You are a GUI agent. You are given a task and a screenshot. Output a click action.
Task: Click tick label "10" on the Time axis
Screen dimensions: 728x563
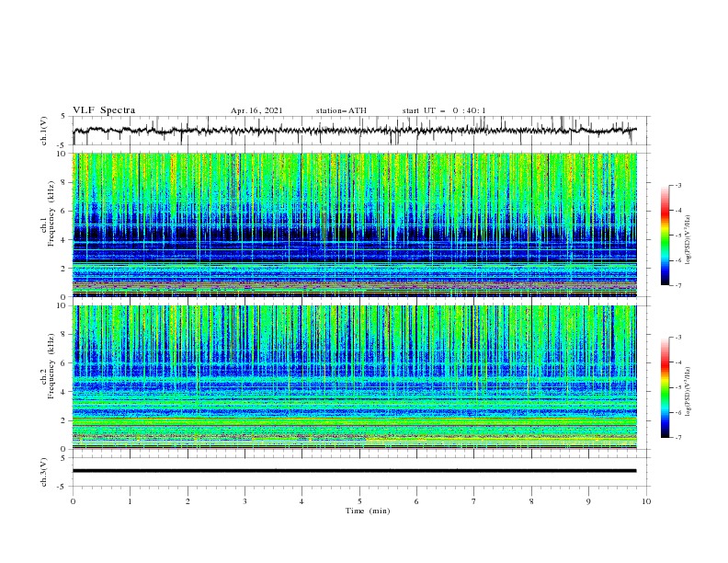(x=646, y=501)
